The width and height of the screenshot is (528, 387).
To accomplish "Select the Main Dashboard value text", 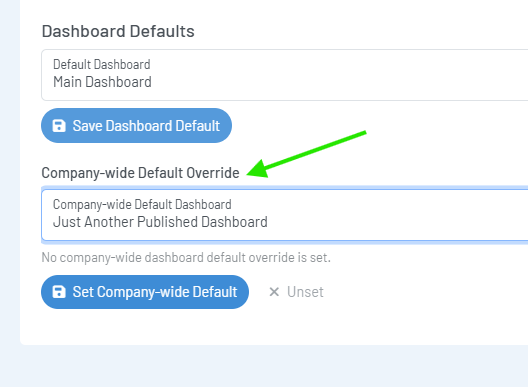I will 102,82.
